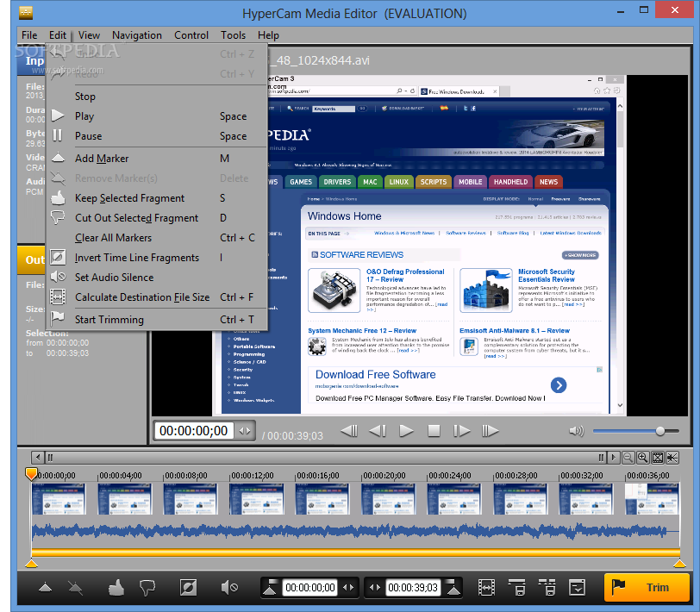The height and width of the screenshot is (612, 700).
Task: Open the View menu
Action: (89, 35)
